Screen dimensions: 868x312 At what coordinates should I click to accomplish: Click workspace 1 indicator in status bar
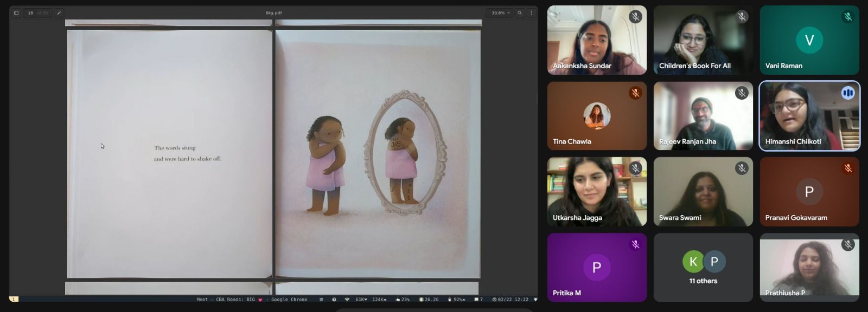(x=14, y=300)
